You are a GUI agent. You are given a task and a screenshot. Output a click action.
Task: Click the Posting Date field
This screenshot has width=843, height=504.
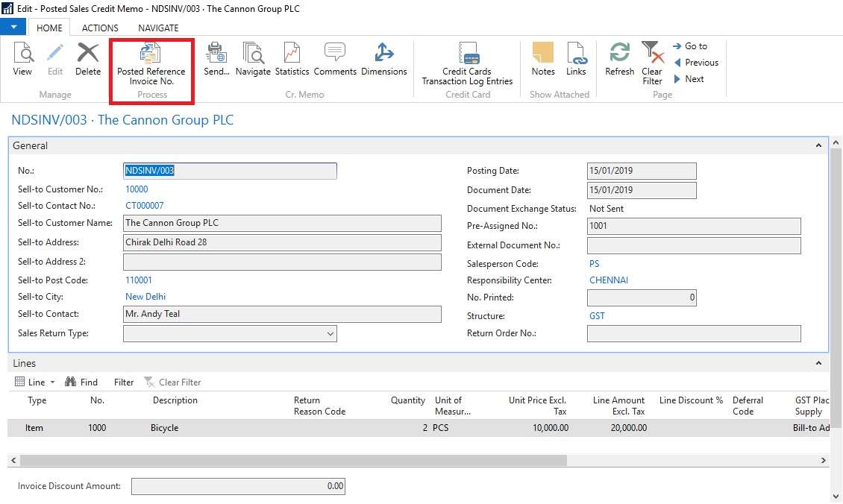coord(642,171)
